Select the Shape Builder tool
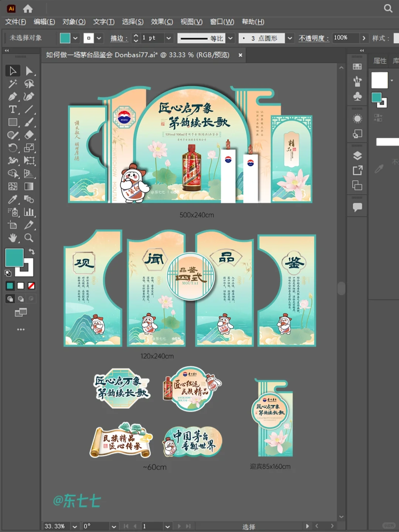Screen dimensions: 399x532 click(x=13, y=174)
